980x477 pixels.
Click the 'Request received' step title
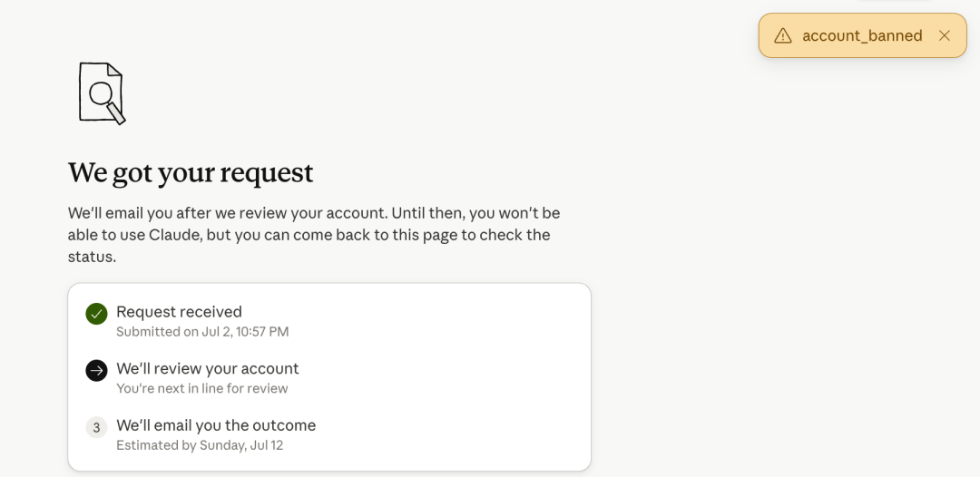(x=179, y=312)
